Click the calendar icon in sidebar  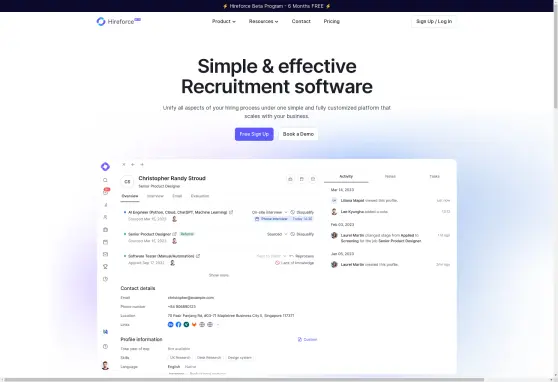point(105,242)
